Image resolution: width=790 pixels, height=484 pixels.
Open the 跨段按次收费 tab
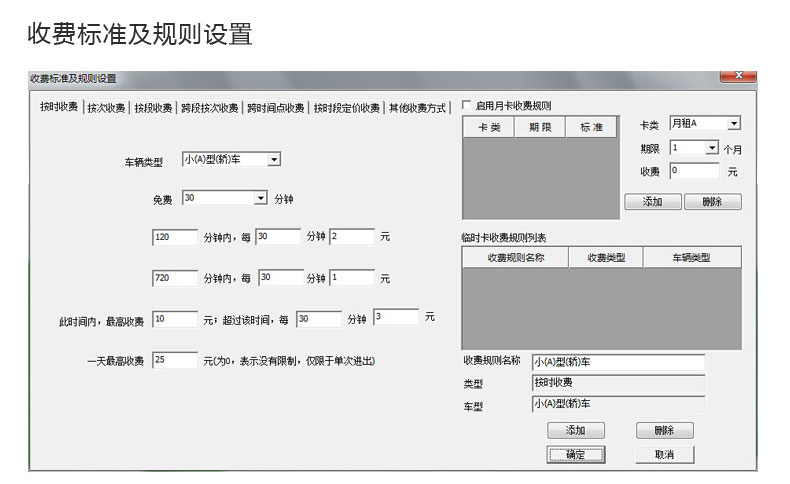[x=210, y=108]
